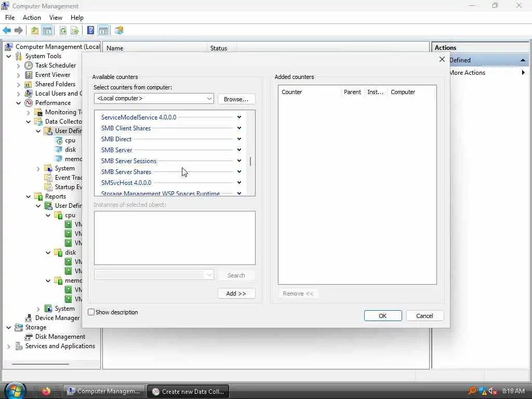Click the Forward arrow toolbar icon
532x399 pixels.
click(18, 31)
